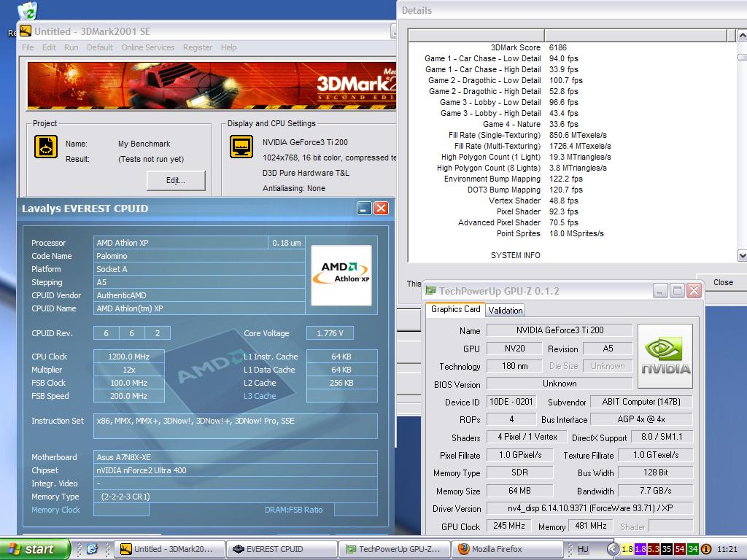747x560 pixels.
Task: Open the Recycle Bin desktop icon
Action: click(x=28, y=10)
